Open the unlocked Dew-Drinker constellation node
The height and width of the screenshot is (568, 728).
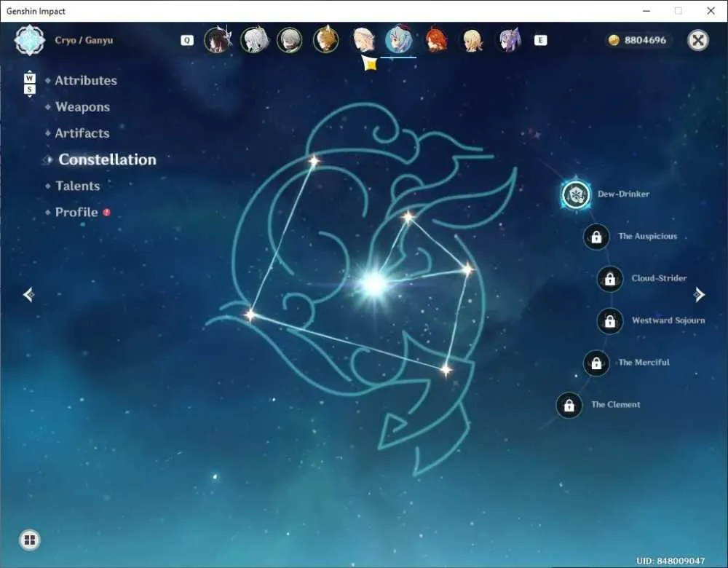coord(576,194)
